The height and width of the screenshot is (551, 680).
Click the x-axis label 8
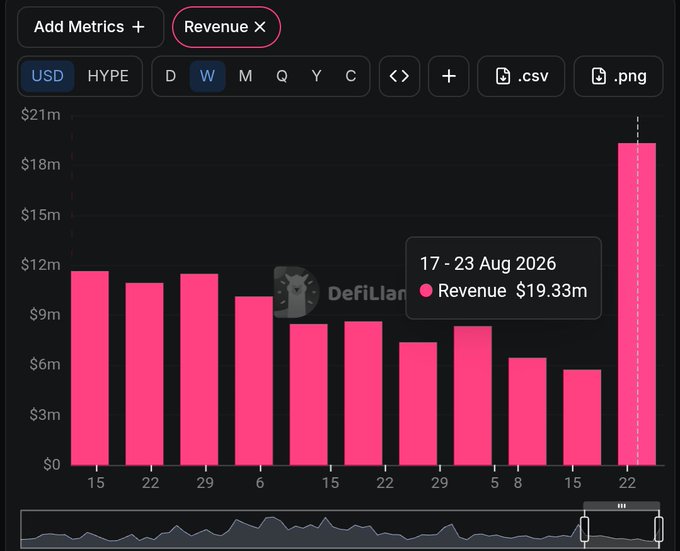point(518,483)
